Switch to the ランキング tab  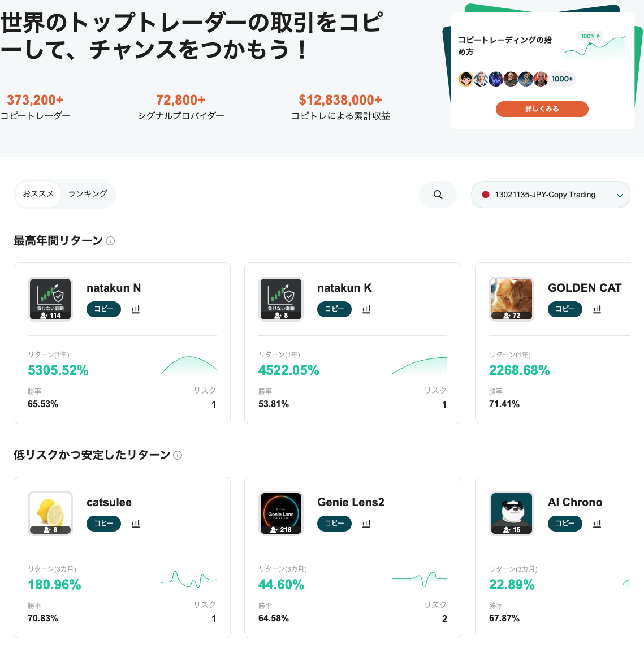pos(88,194)
